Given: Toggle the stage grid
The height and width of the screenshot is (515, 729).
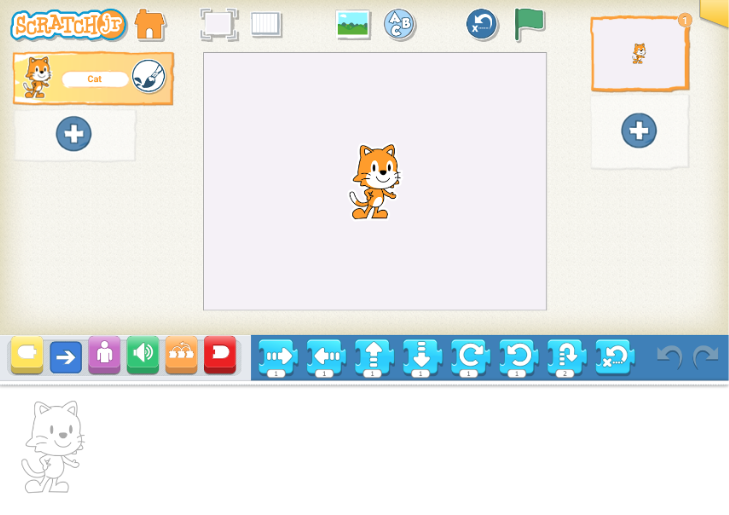Looking at the screenshot, I should click(x=266, y=24).
